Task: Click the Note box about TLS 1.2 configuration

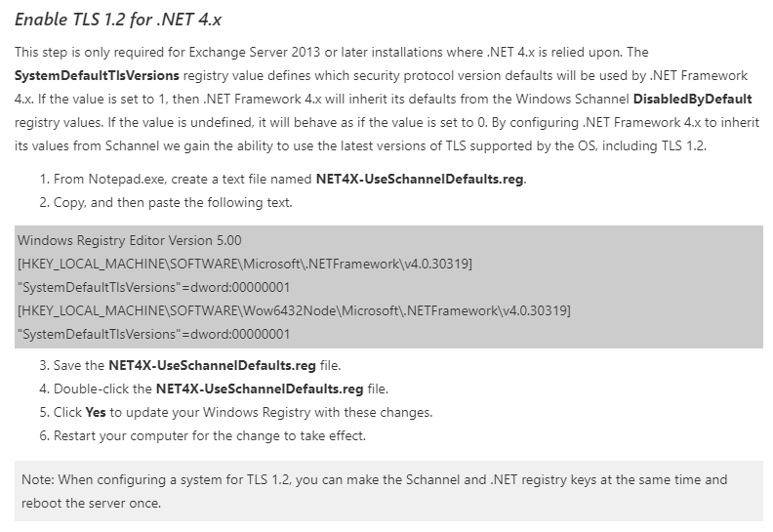Action: [x=388, y=491]
